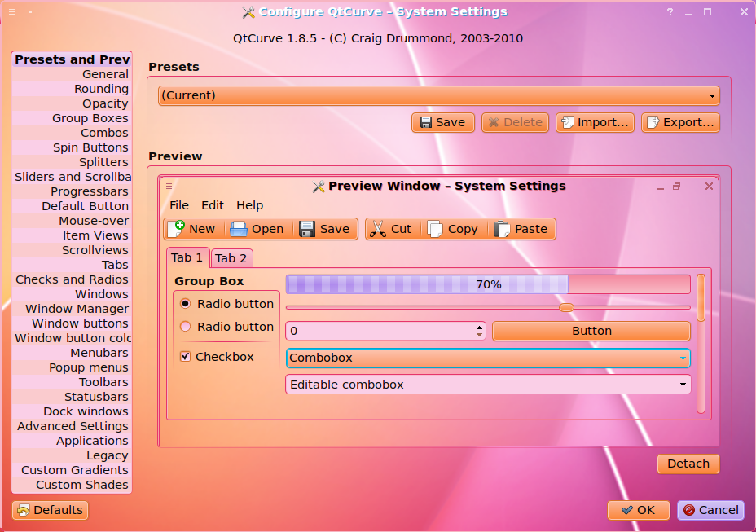Image resolution: width=756 pixels, height=532 pixels.
Task: Click the question mark help icon in title bar
Action: coord(670,12)
